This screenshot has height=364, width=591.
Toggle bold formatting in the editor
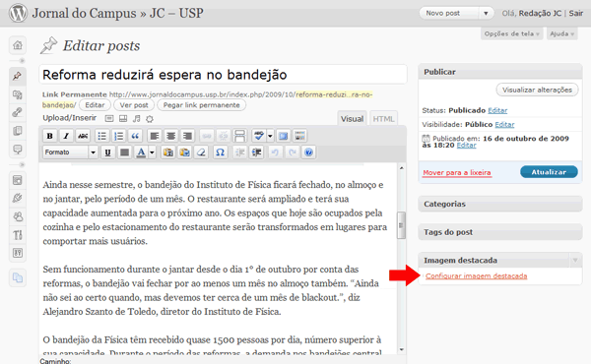point(49,136)
